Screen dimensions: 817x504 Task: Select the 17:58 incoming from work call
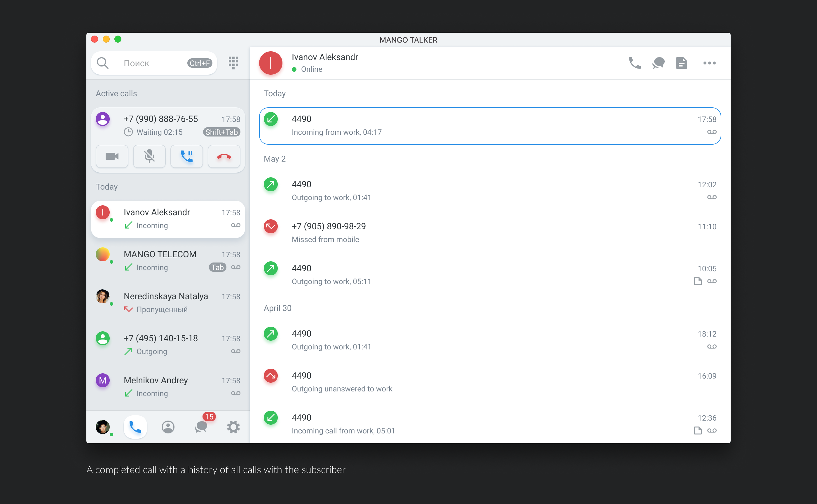[490, 126]
